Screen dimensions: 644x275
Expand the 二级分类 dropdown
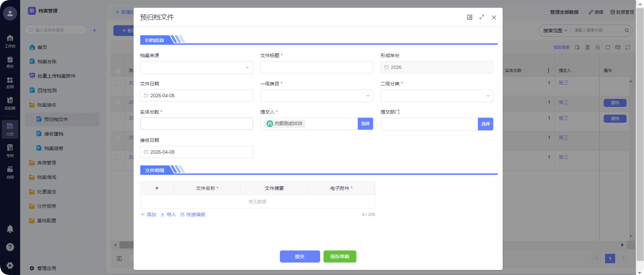(437, 96)
